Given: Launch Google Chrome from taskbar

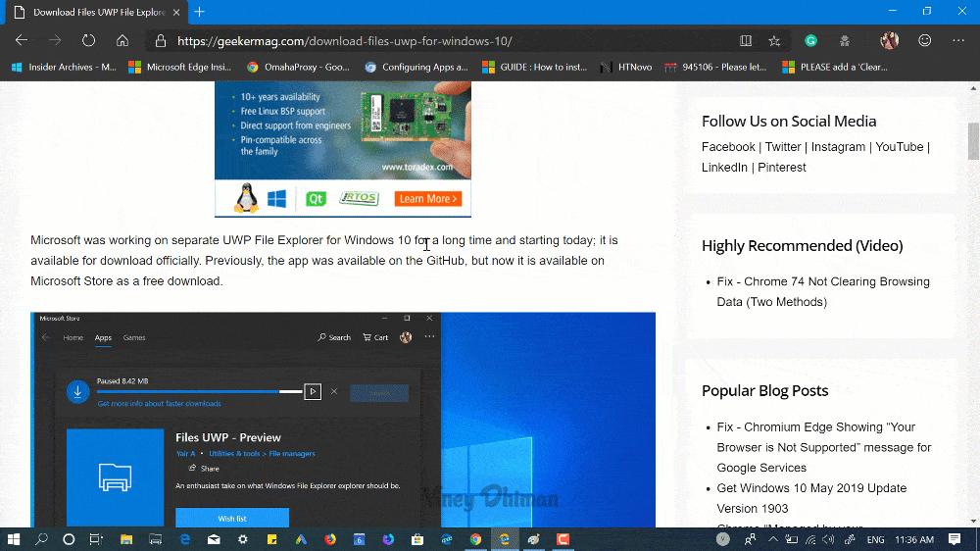Looking at the screenshot, I should coord(475,539).
